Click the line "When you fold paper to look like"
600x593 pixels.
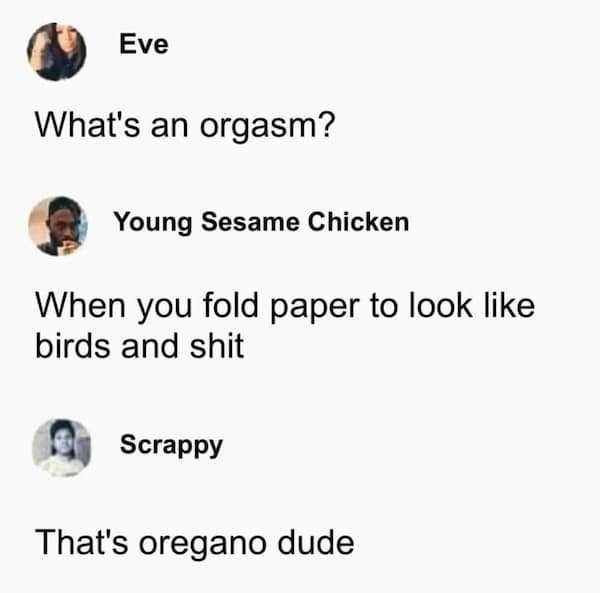tap(285, 306)
